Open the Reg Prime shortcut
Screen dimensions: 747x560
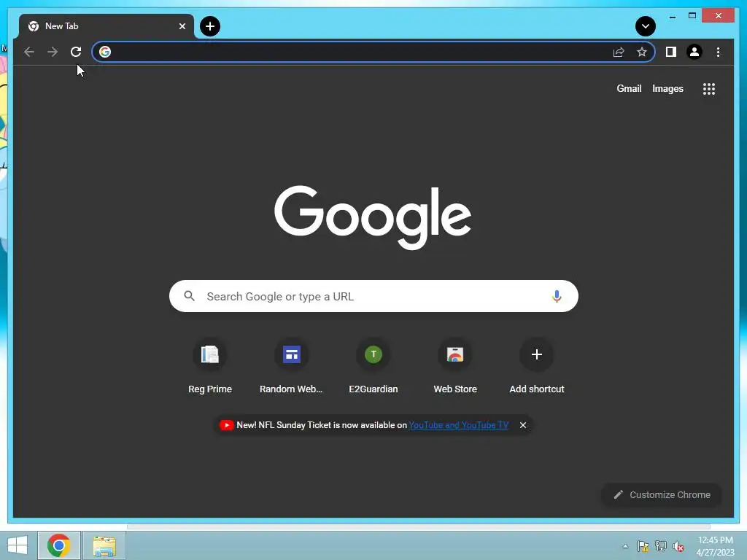(210, 366)
